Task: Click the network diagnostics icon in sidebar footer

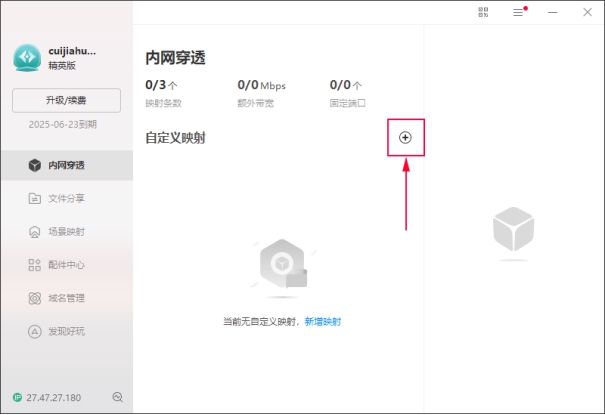Action: [x=118, y=397]
